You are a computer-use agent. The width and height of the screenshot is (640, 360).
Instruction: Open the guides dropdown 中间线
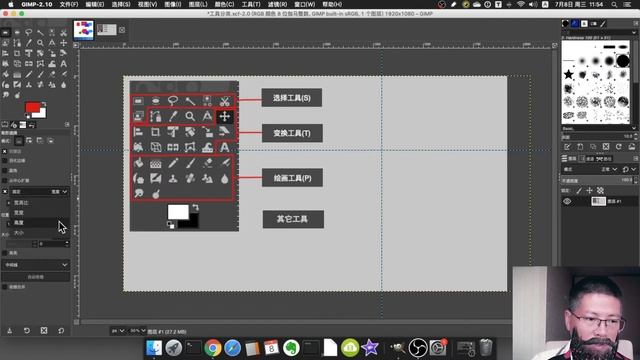(x=36, y=265)
